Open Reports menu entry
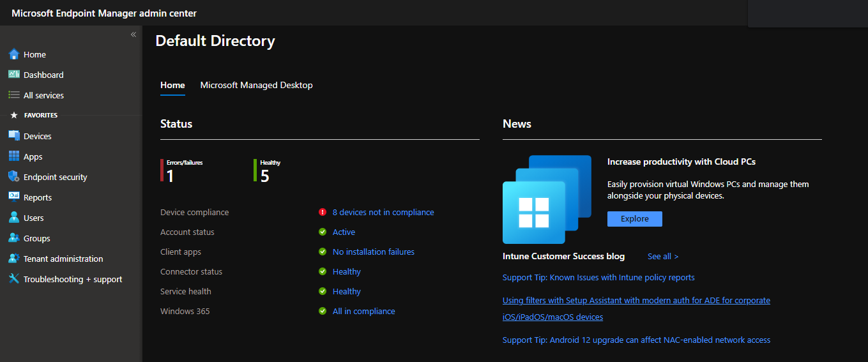This screenshot has height=362, width=868. (71, 197)
